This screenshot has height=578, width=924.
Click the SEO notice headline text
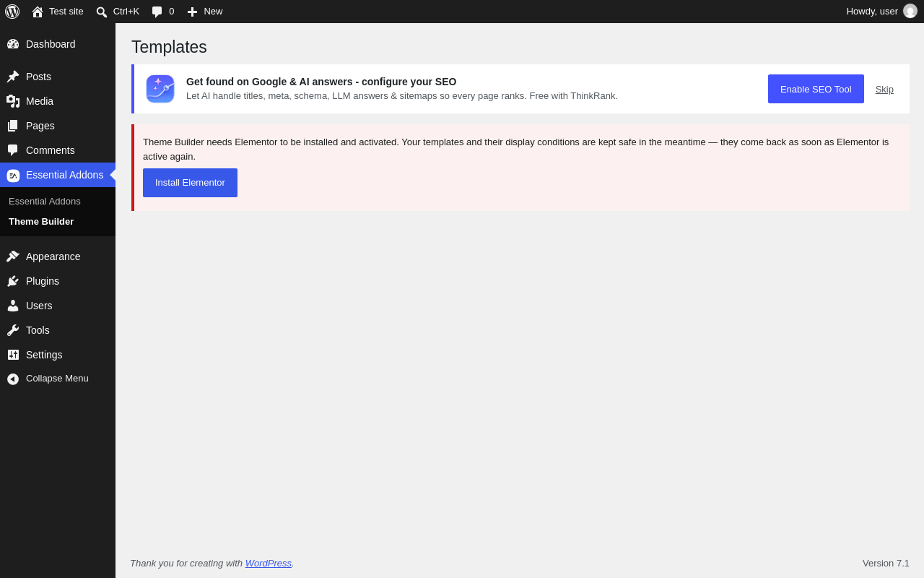point(321,82)
